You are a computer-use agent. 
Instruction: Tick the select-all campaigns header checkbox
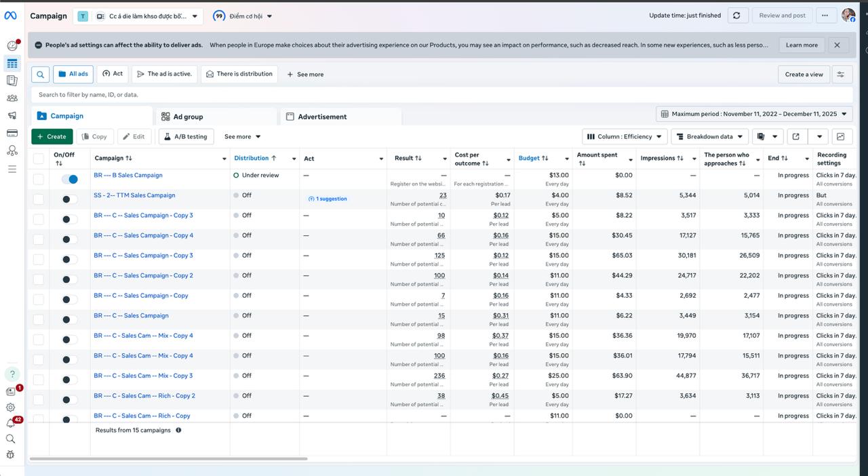39,159
